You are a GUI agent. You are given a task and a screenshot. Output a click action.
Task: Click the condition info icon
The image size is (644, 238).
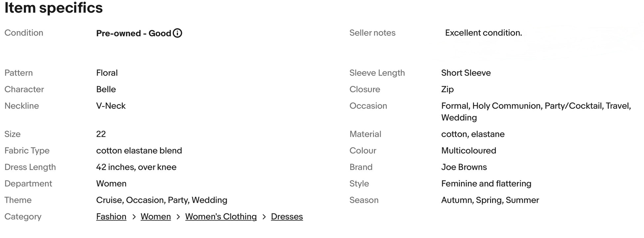tap(177, 33)
